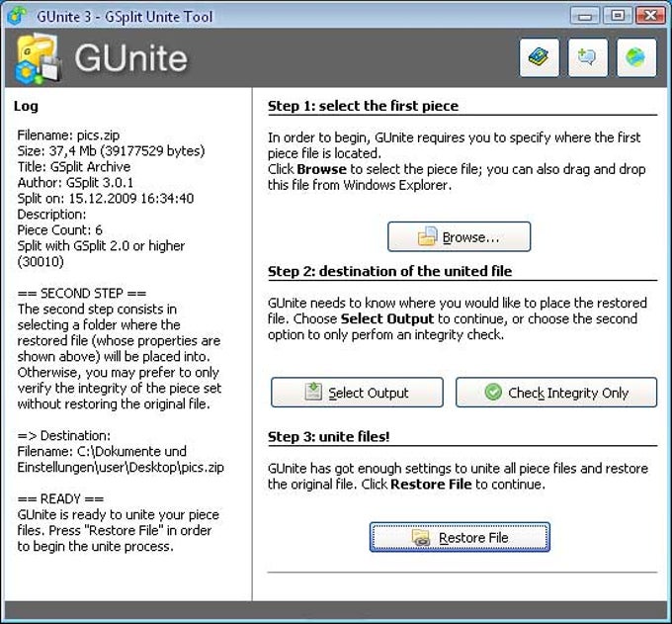Click the '=> Destination:' log line

click(64, 436)
